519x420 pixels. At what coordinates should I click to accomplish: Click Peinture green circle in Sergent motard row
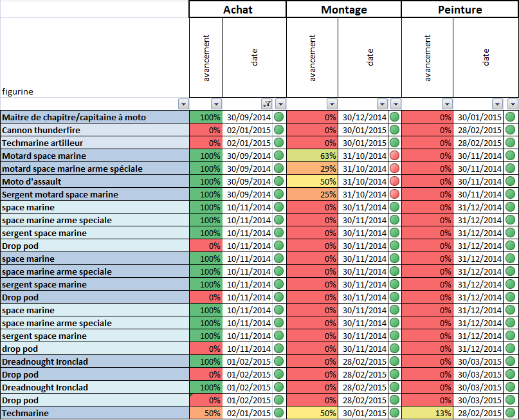coord(511,194)
